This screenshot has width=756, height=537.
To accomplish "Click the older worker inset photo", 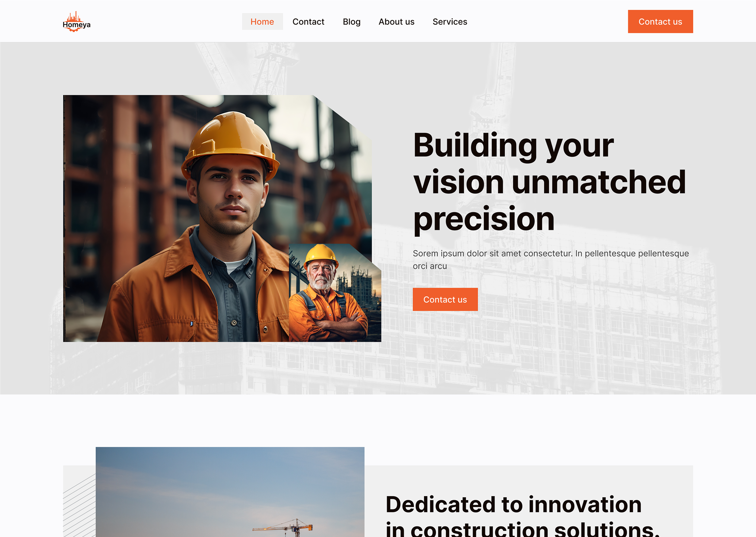I will pos(335,293).
